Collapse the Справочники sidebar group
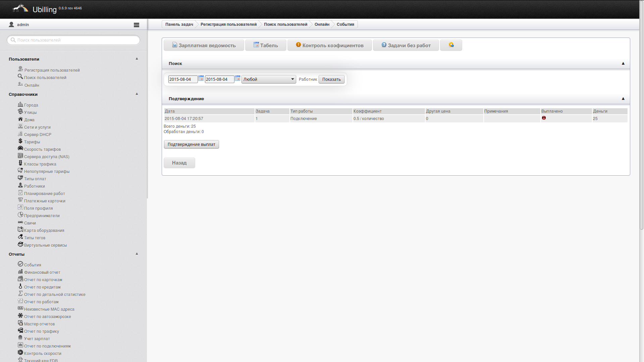The image size is (644, 362). [x=137, y=94]
